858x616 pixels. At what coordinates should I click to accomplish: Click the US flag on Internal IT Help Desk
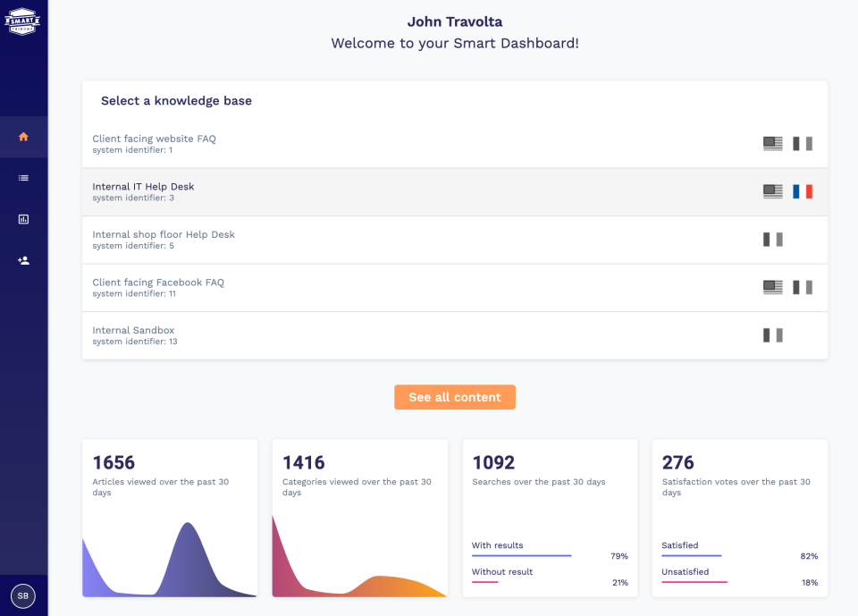(x=771, y=190)
